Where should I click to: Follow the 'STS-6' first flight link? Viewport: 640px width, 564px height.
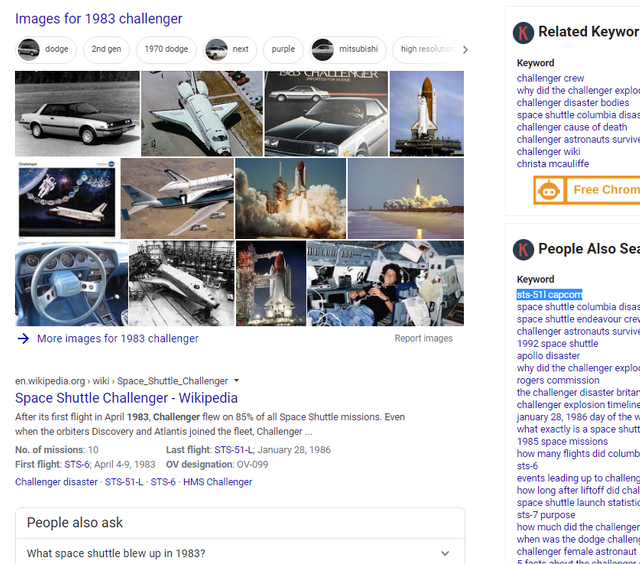tap(77, 464)
